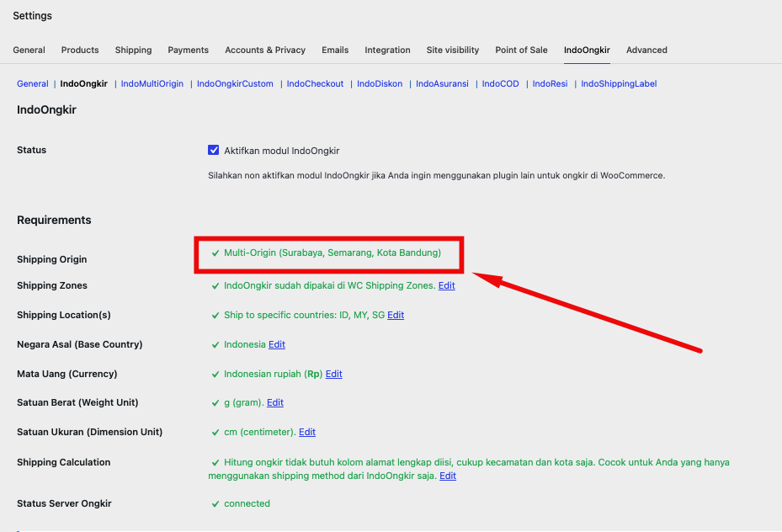Click the 'Indonesian rupiah (Rp)' text
782x532 pixels.
point(273,374)
